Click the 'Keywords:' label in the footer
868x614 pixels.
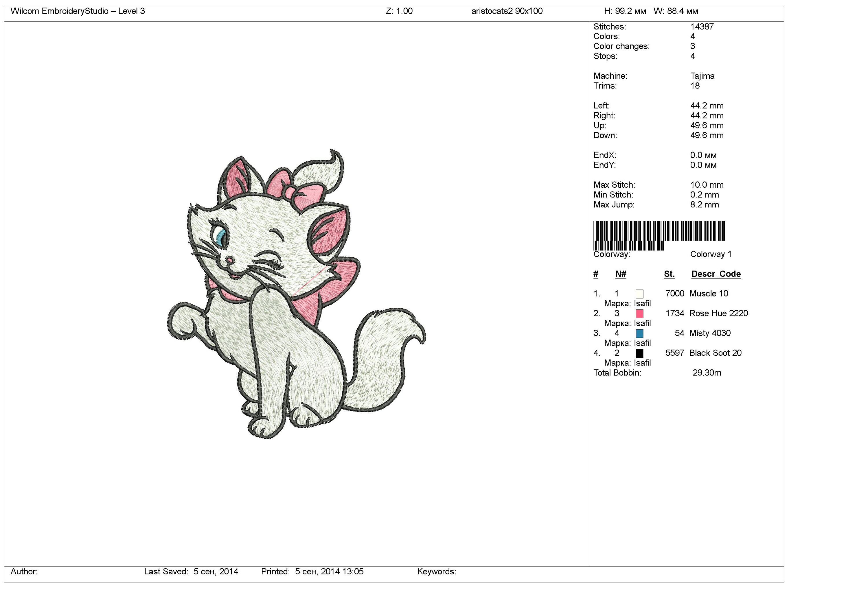(x=437, y=572)
